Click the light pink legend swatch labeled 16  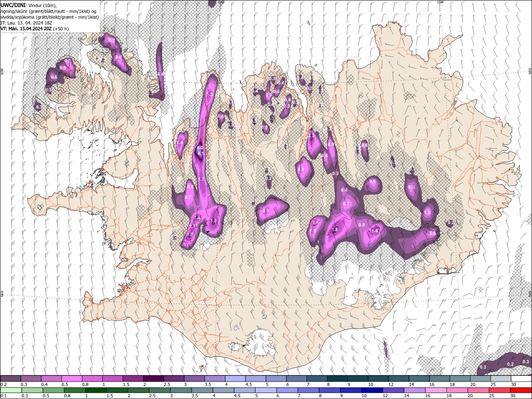pos(436,390)
